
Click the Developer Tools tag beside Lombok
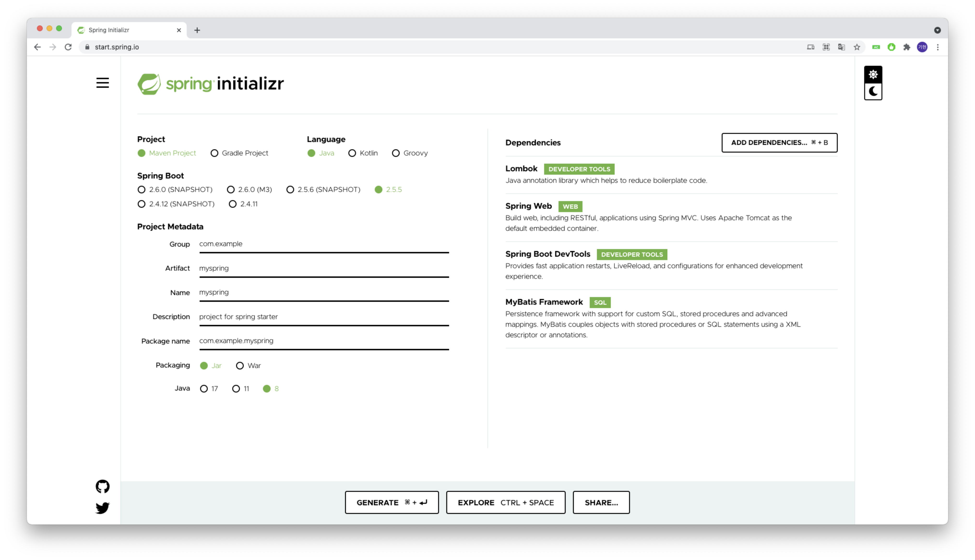[579, 169]
